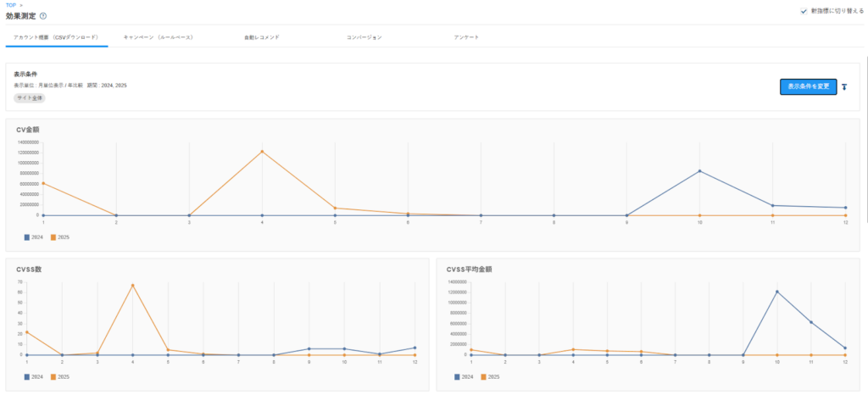Viewport: 868px width, 395px height.
Task: Click 2025 orange swatch in CVSS数 legend
Action: [53, 376]
